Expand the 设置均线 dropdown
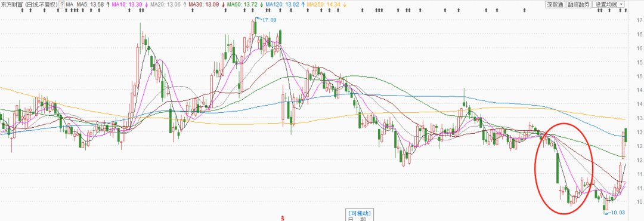This screenshot has height=221, width=644. pos(609,5)
